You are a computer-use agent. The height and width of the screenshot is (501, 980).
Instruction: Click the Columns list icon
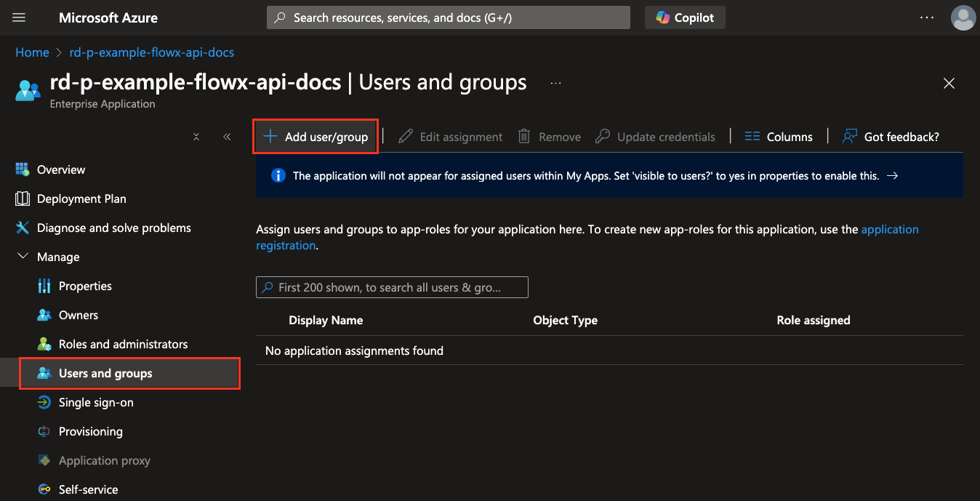coord(752,136)
